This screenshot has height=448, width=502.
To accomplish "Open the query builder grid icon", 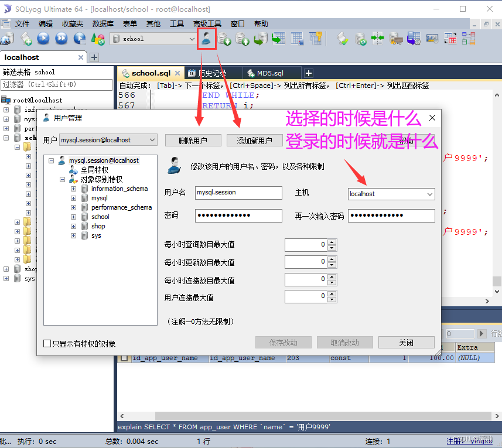I will tap(450, 39).
